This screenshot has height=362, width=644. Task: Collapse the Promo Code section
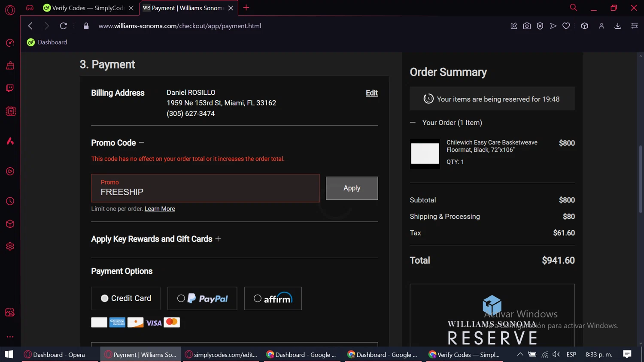pyautogui.click(x=141, y=142)
